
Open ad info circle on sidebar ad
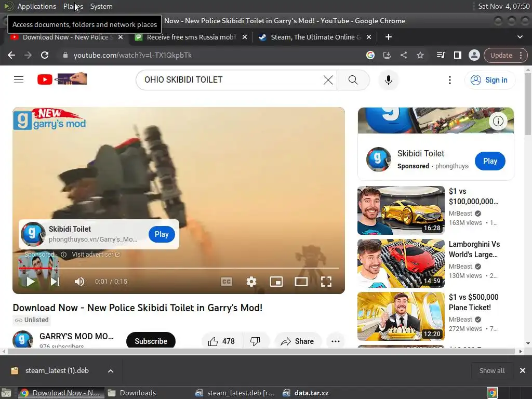pos(498,121)
